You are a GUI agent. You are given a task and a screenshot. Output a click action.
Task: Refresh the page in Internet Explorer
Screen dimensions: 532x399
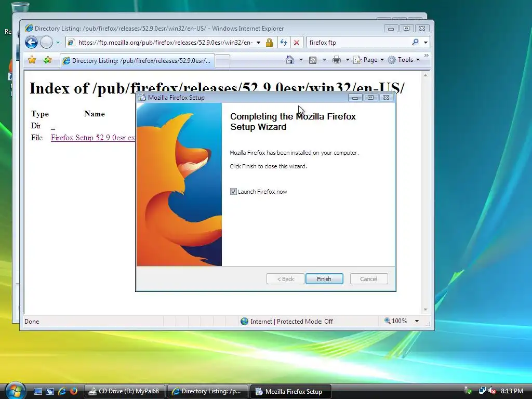(x=284, y=43)
